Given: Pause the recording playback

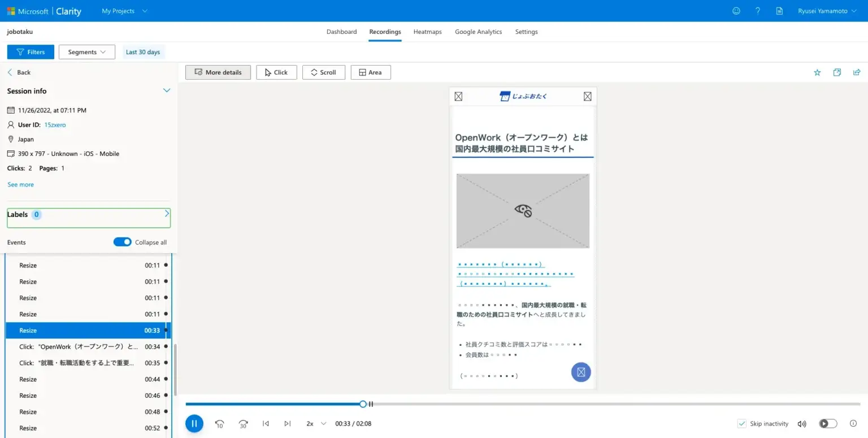Looking at the screenshot, I should click(194, 423).
